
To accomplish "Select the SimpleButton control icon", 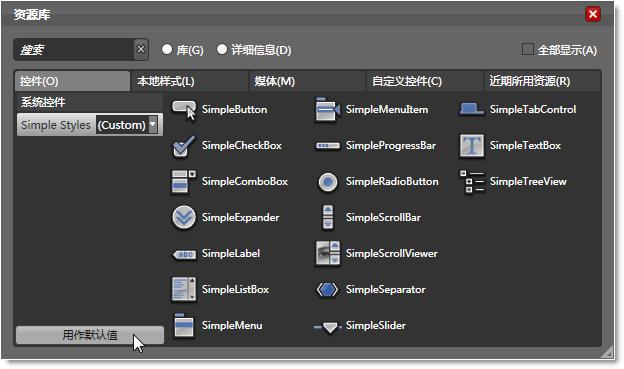I will point(184,110).
